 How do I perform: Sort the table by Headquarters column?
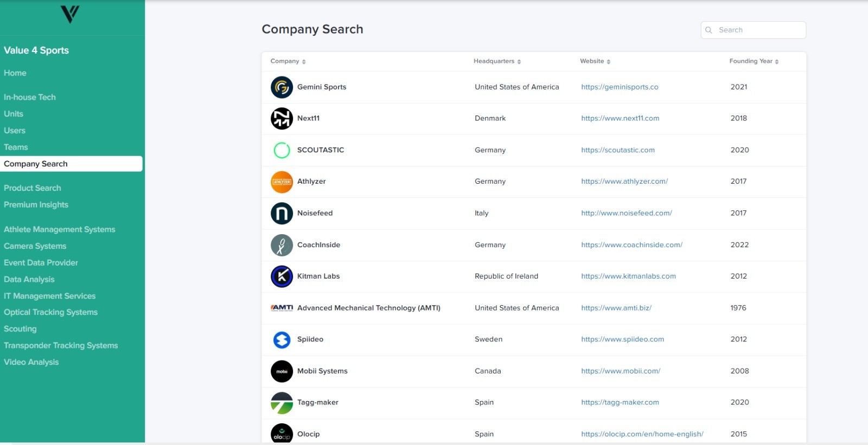coord(497,61)
